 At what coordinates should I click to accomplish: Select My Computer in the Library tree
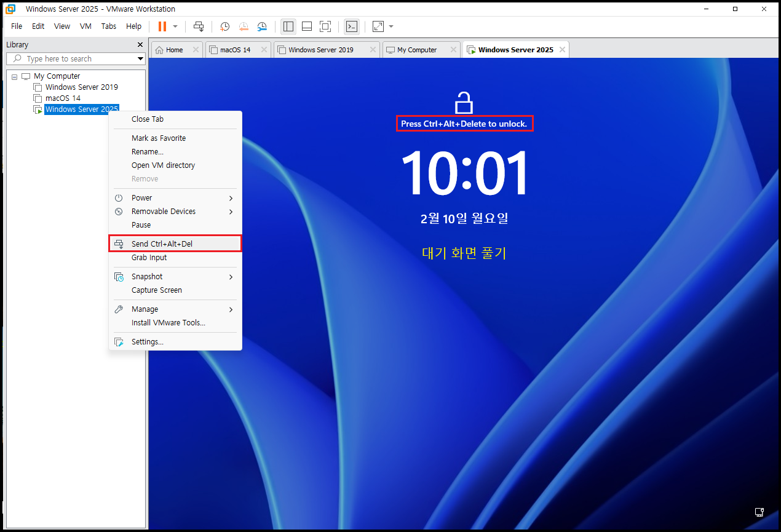57,76
